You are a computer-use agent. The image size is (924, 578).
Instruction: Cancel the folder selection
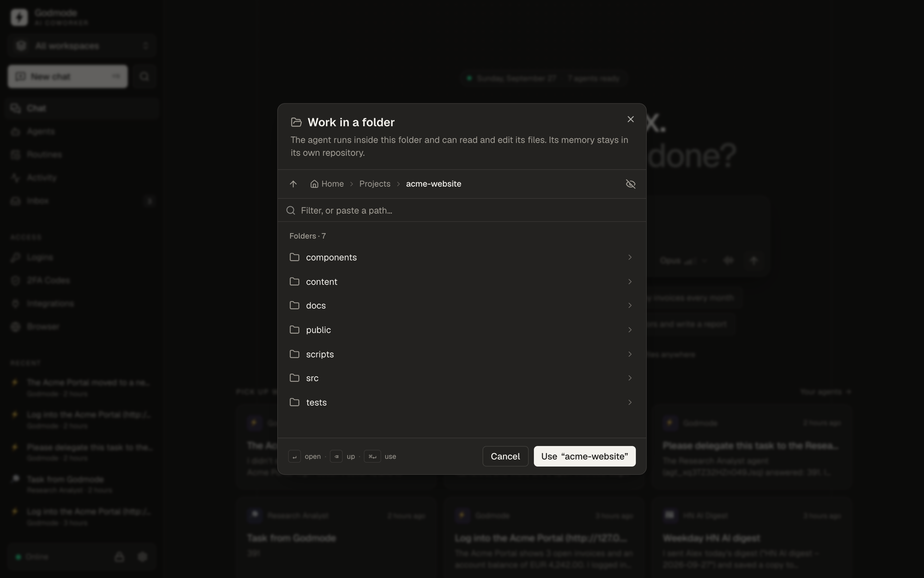505,456
